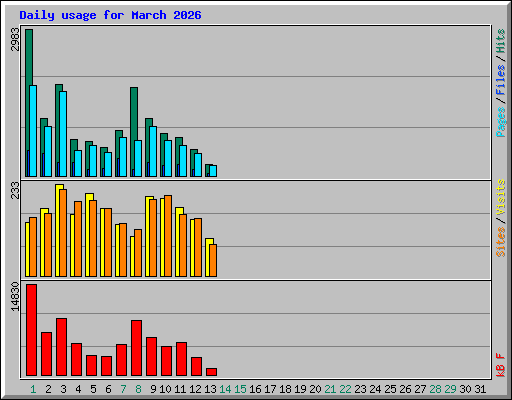Click x-axis day label 20
512x400 pixels.
point(315,389)
